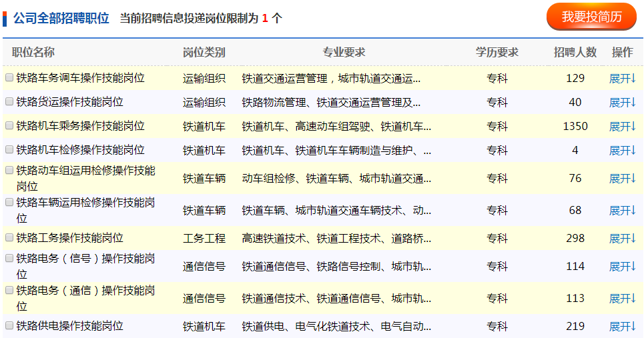
Task: Expand row for 铁路动车组运用检修操作技能岗位
Action: (x=622, y=179)
